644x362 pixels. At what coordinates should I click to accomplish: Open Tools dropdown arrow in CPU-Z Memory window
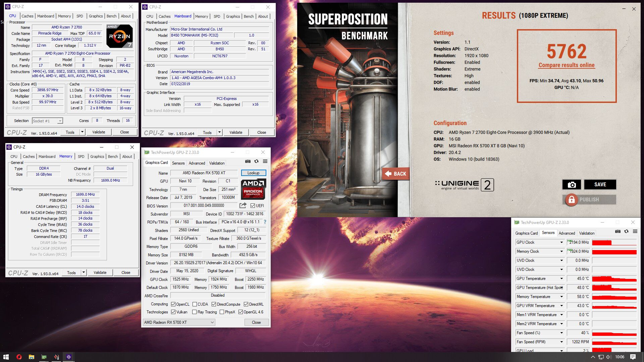(84, 273)
